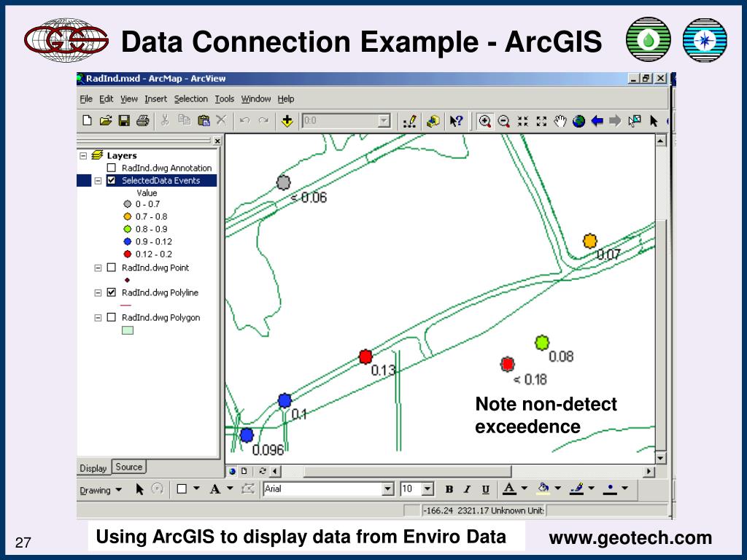This screenshot has width=747, height=560.
Task: Open the map scale dropdown
Action: tap(384, 121)
